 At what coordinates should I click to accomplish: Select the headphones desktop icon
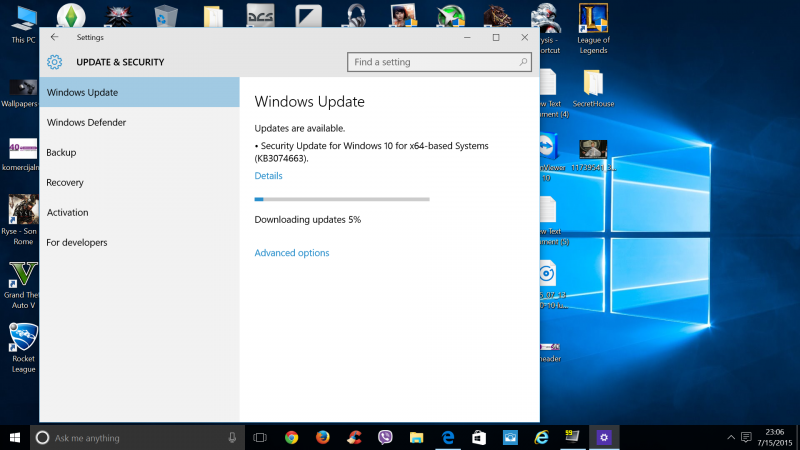tap(356, 15)
